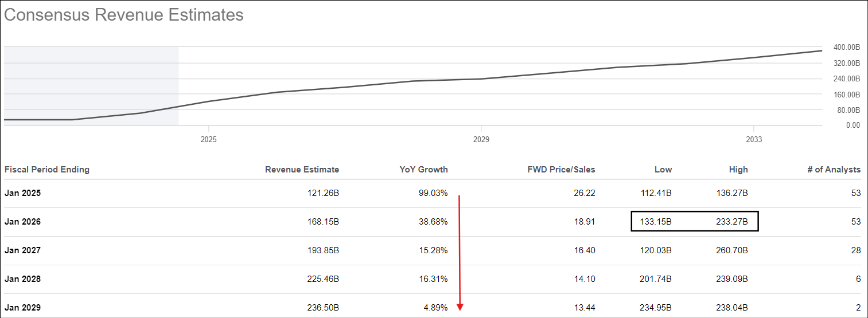
Task: Click the FWD Price/Sales column header
Action: (x=561, y=170)
